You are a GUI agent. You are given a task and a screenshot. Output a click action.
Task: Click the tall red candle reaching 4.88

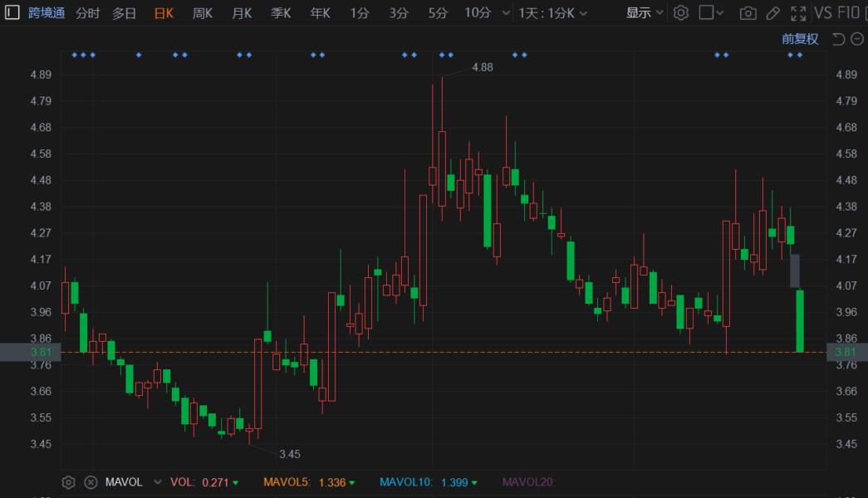[442, 168]
